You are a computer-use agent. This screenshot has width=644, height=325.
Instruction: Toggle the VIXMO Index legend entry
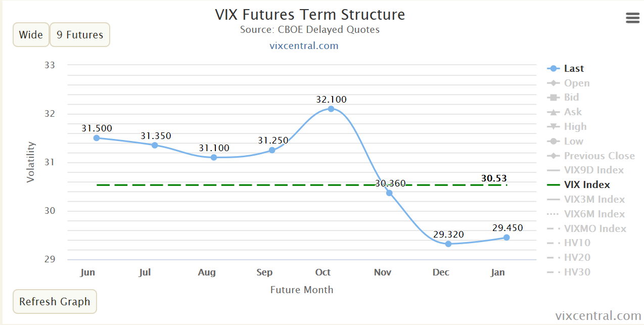[595, 228]
